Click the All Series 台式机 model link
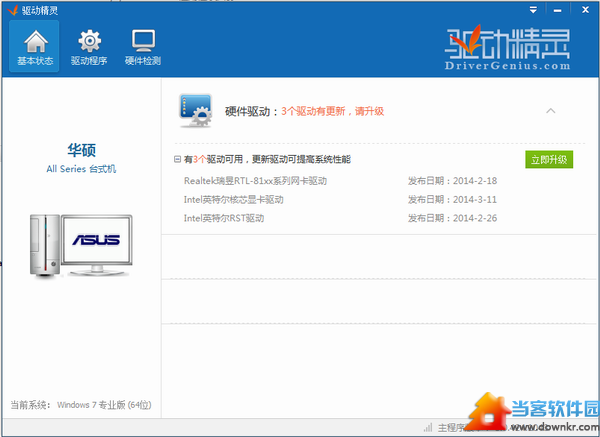The width and height of the screenshot is (600, 437). pyautogui.click(x=81, y=169)
